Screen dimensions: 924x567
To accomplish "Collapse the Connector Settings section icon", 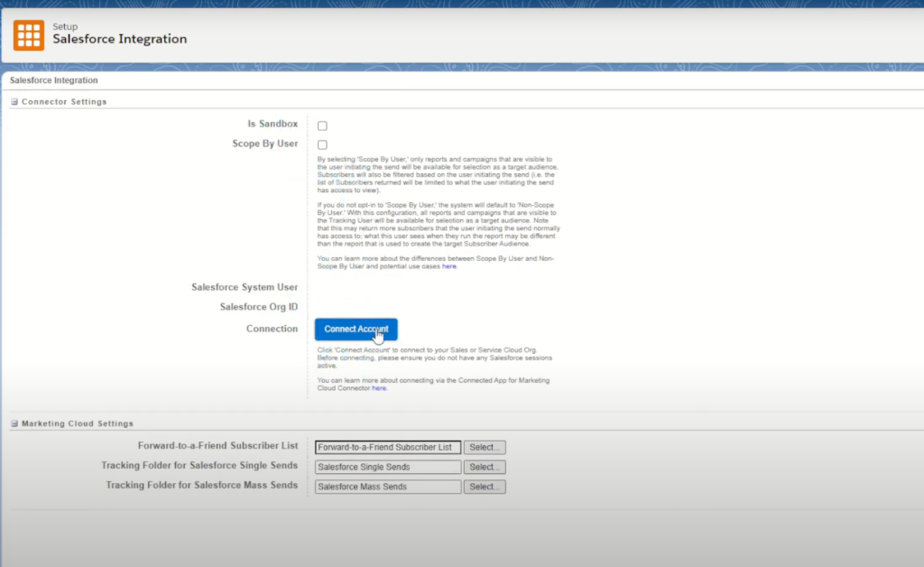I will coord(14,102).
